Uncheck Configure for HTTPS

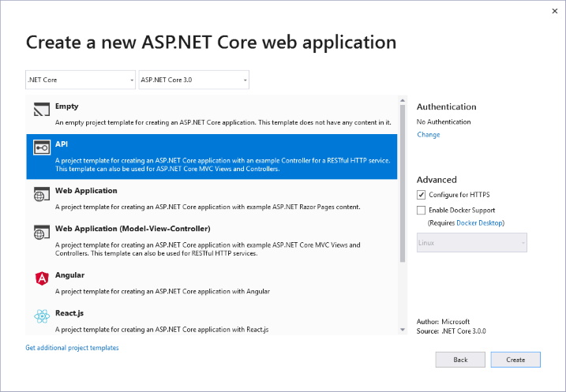[422, 194]
